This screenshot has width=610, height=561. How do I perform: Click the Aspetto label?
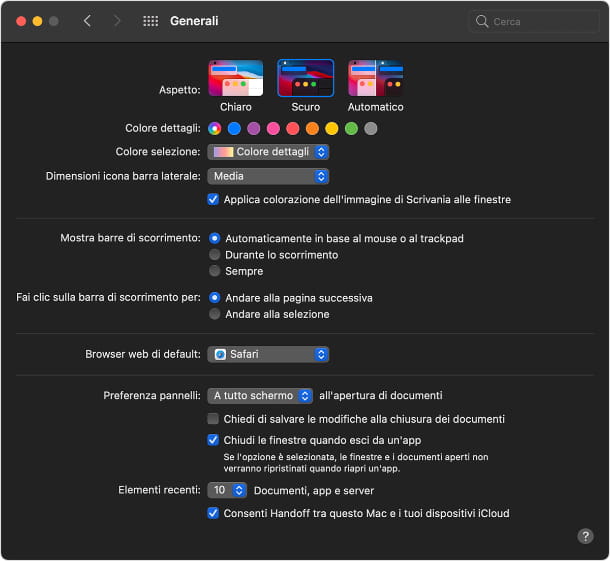pos(180,90)
